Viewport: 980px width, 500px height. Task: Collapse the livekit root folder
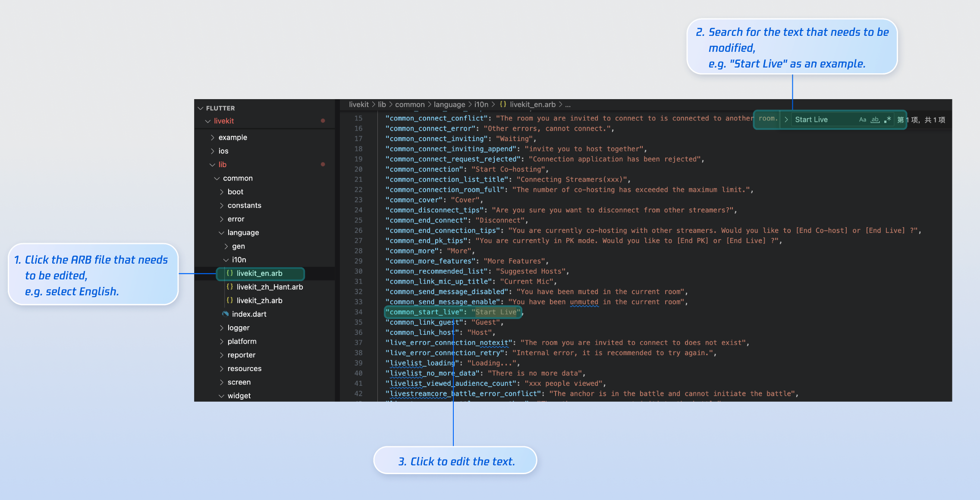[223, 121]
